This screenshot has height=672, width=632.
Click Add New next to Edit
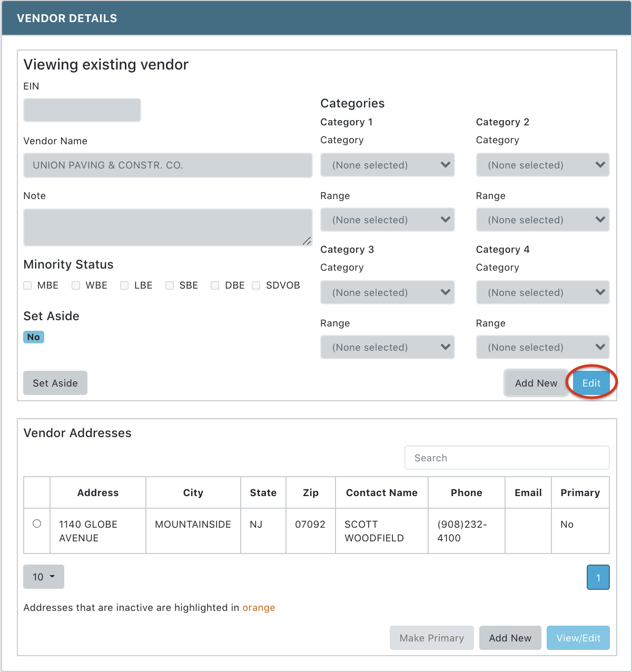click(536, 383)
